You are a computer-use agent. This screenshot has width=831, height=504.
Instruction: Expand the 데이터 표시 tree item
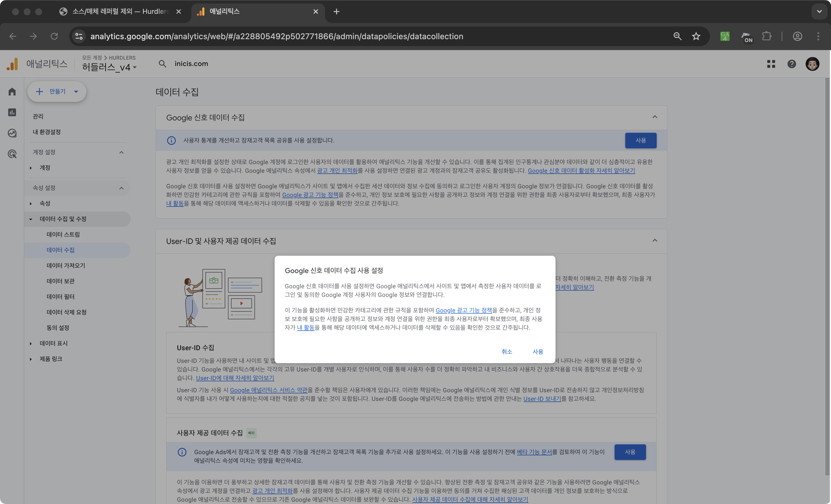point(31,344)
